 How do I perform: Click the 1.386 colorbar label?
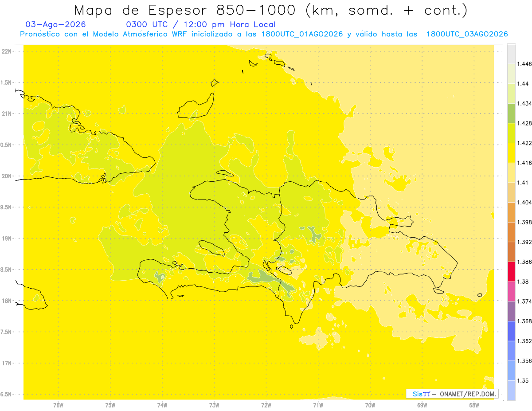tap(525, 262)
